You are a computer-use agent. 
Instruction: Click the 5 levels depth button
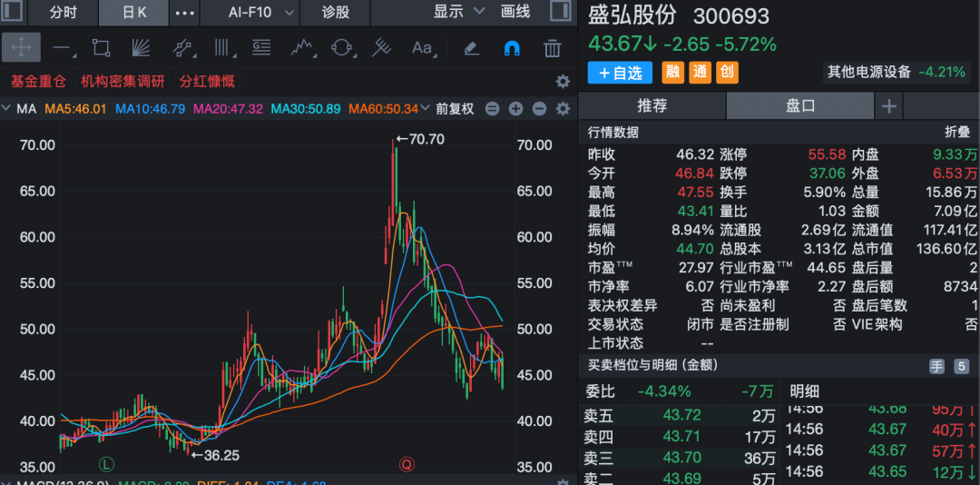961,367
